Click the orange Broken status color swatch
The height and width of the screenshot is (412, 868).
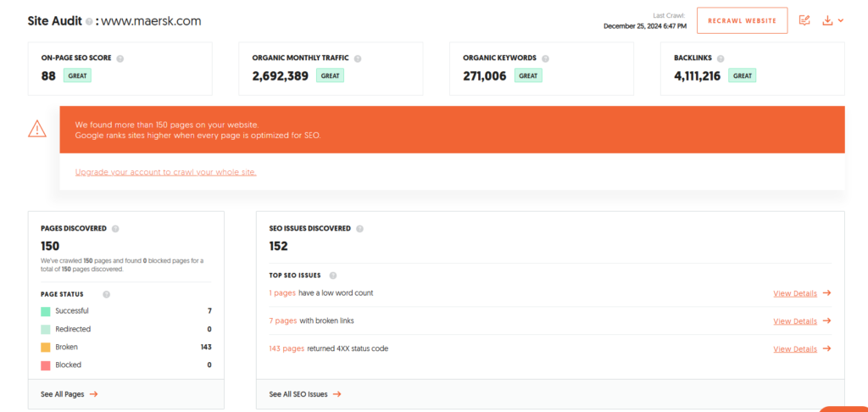click(46, 347)
